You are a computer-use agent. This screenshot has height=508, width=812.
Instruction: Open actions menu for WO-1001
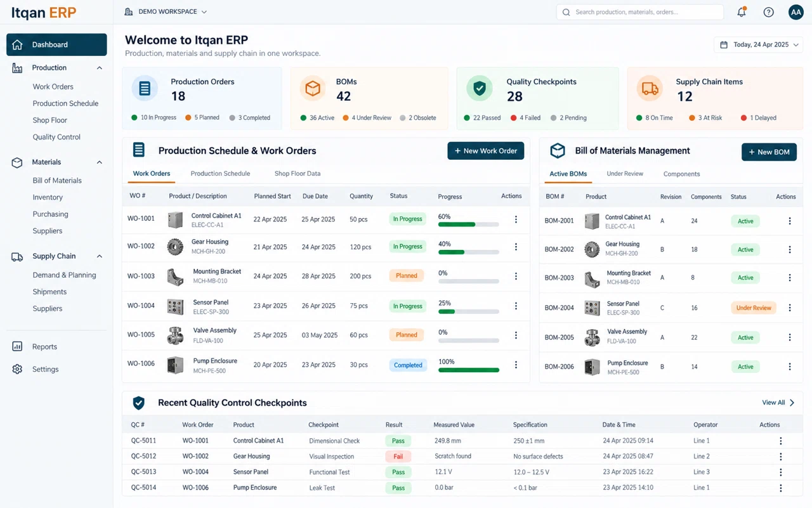[516, 219]
